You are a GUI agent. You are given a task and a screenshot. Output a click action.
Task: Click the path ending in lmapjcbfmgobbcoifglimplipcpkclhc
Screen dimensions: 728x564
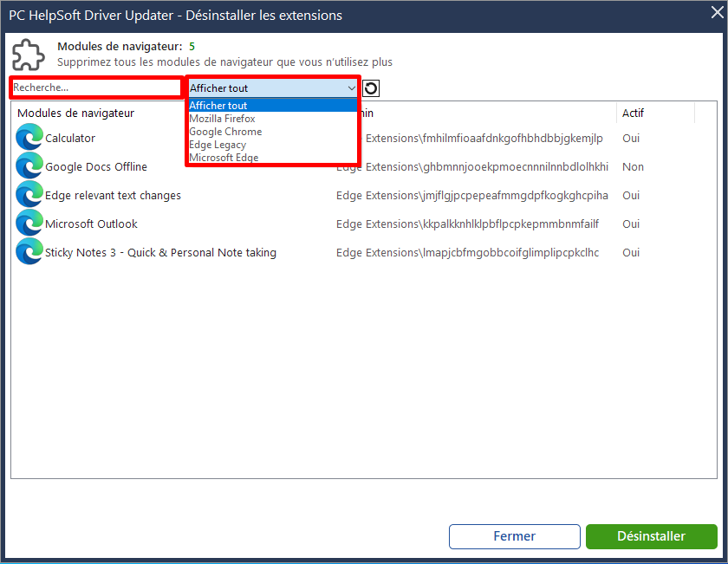[x=467, y=252]
